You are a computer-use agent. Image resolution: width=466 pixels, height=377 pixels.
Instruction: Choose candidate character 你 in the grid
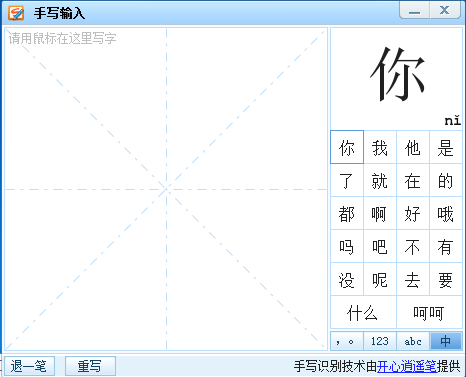click(x=347, y=147)
